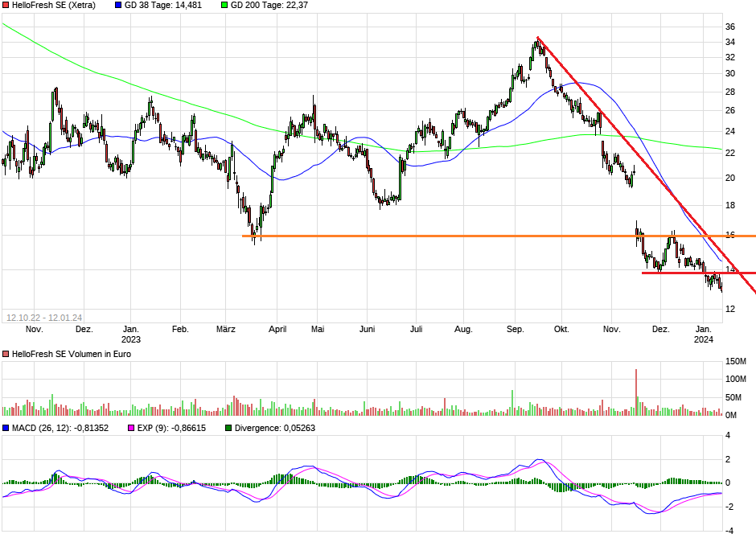Click the 150M volume axis value
756x538 pixels.
(736, 362)
